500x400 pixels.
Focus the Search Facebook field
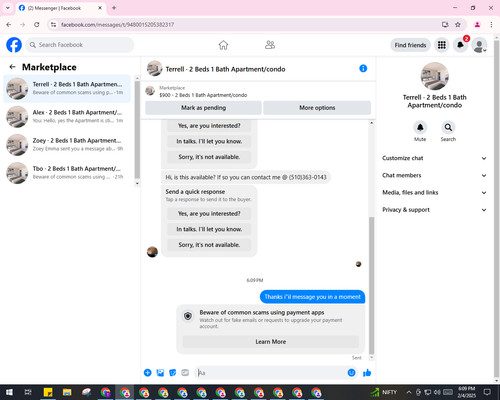pos(80,45)
